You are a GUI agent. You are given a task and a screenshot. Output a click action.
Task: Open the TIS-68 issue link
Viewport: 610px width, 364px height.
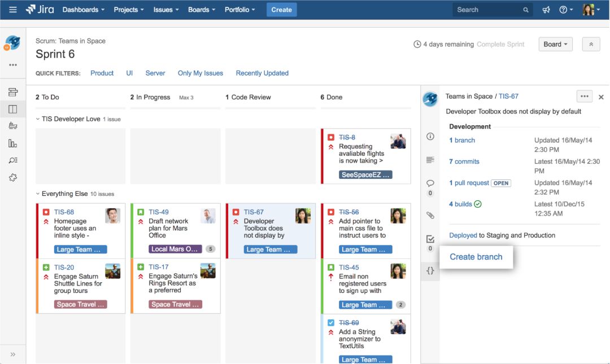[x=64, y=212]
